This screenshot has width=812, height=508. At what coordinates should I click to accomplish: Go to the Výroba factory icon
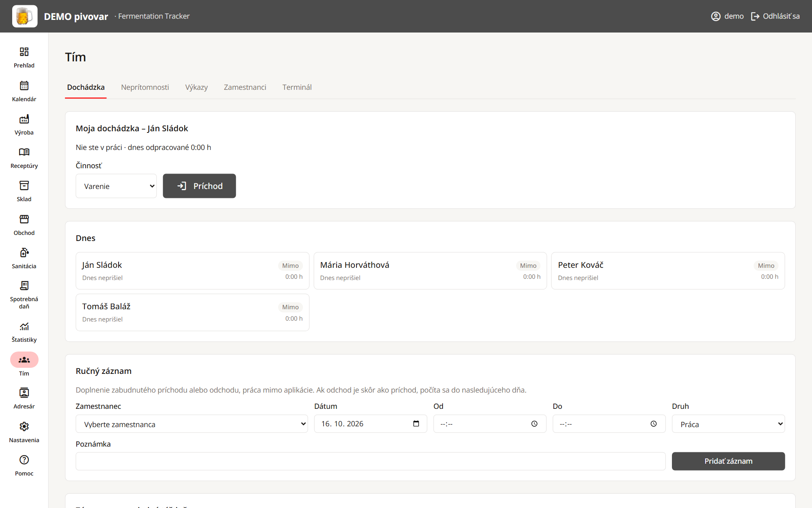[24, 119]
